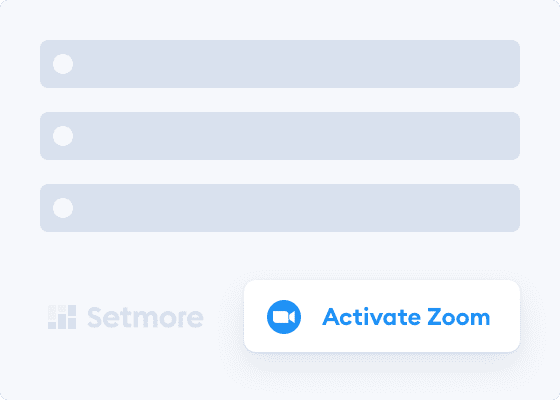This screenshot has width=560, height=400.
Task: Select the circle in the bottom list row
Action: point(63,208)
